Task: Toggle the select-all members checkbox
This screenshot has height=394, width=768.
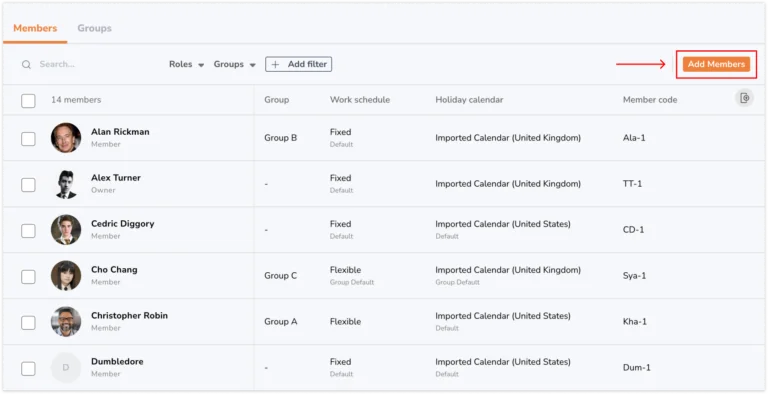Action: 28,101
